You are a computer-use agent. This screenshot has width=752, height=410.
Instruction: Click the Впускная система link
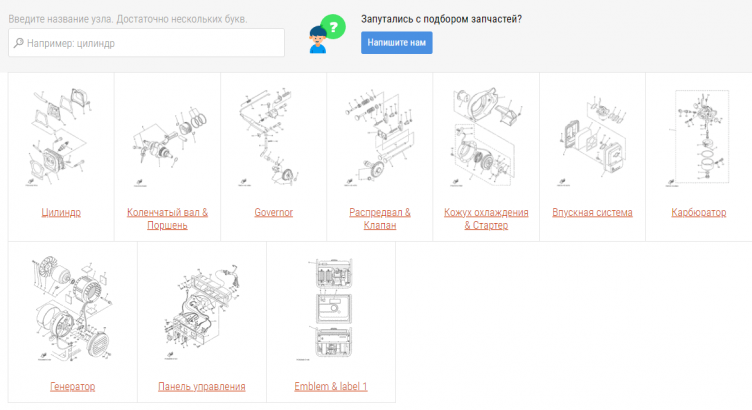[592, 212]
